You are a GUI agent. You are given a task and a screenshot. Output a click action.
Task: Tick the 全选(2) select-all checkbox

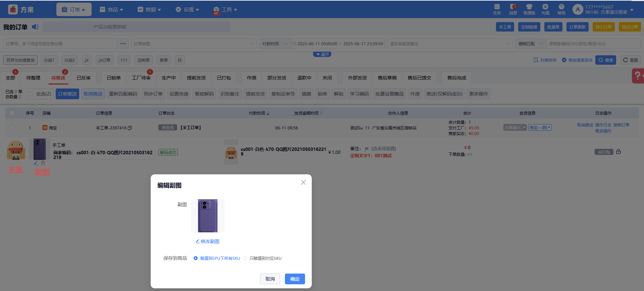point(31,94)
